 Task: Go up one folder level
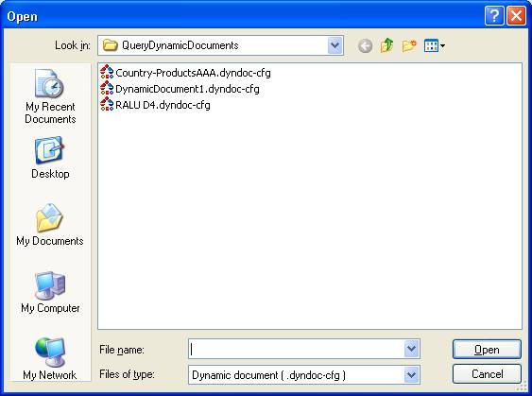point(386,45)
